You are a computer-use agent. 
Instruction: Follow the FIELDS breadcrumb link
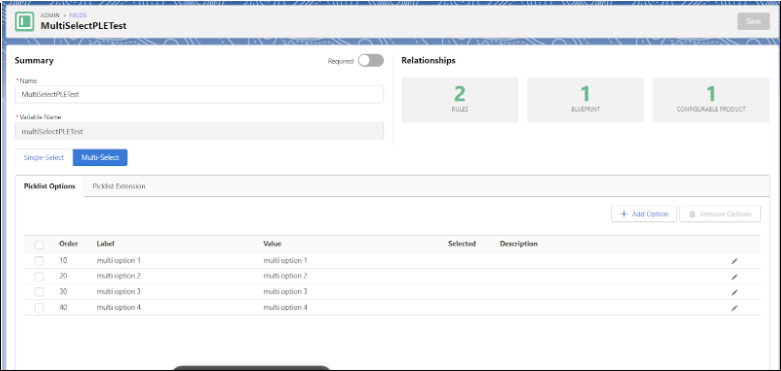click(x=78, y=15)
